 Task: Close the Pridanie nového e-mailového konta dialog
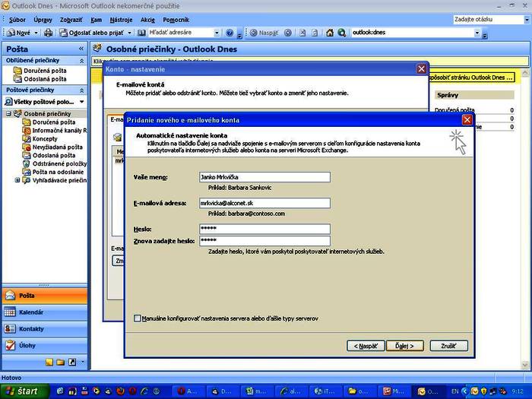467,120
